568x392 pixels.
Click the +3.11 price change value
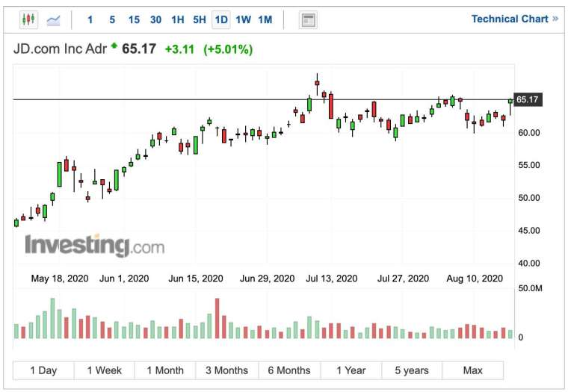coord(179,49)
